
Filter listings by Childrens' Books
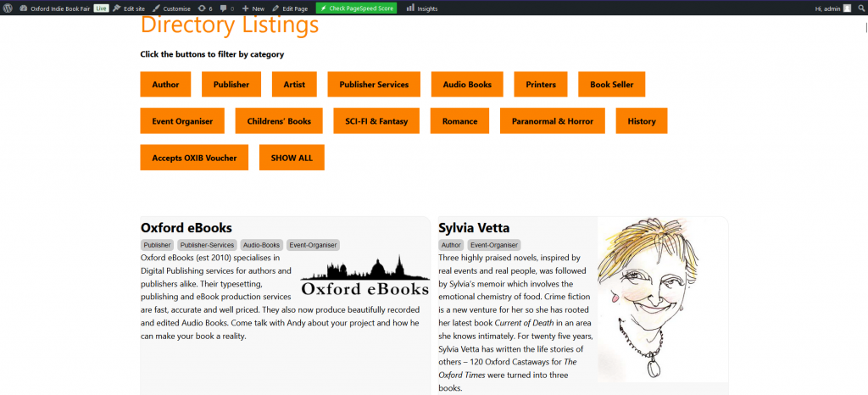click(279, 121)
